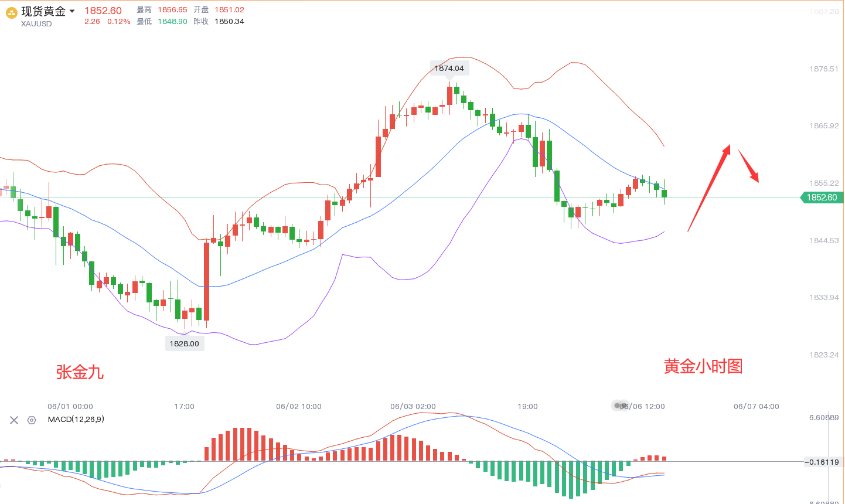Click the 1865.92 price axis label
This screenshot has height=504, width=845.
(x=824, y=126)
